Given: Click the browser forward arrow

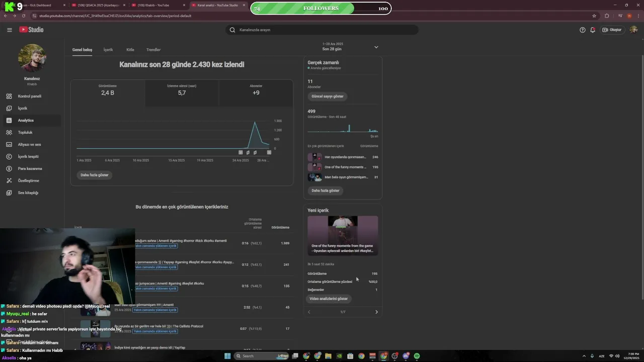Looking at the screenshot, I should click(x=15, y=16).
